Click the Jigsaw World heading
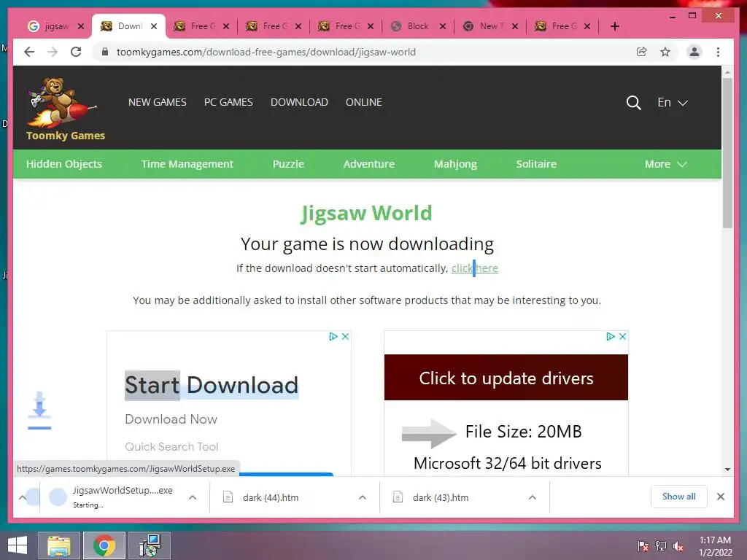 366,214
